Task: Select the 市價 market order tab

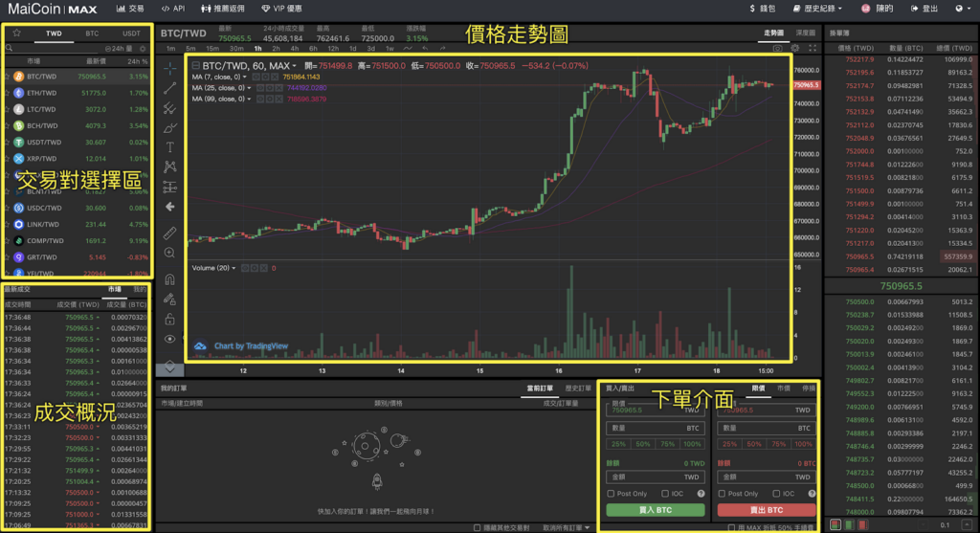Action: pyautogui.click(x=784, y=389)
